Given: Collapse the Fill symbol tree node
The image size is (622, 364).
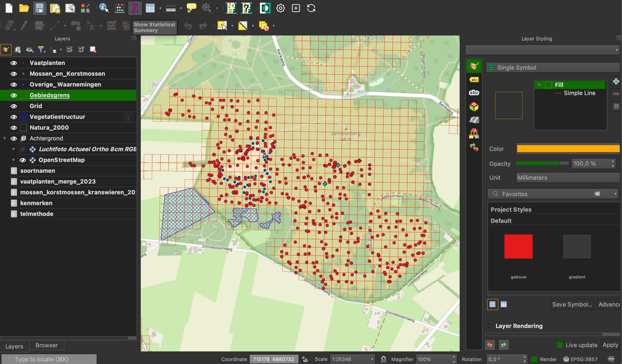Looking at the screenshot, I should click(539, 85).
